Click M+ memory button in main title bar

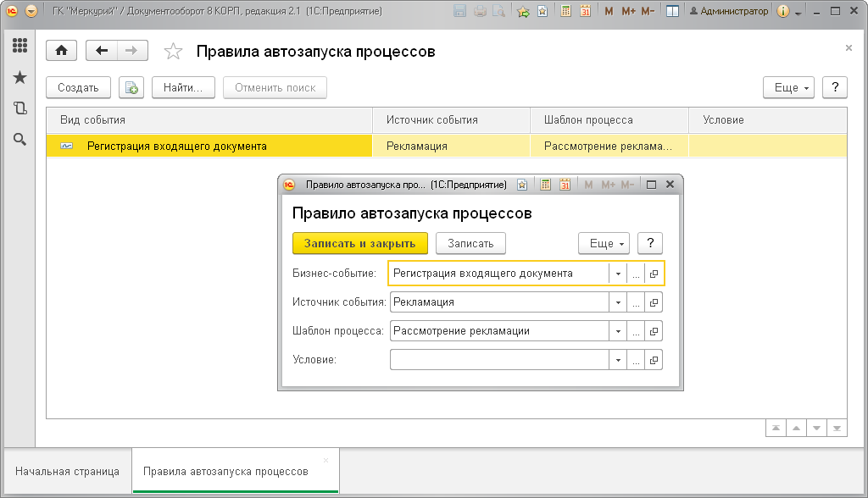pyautogui.click(x=628, y=11)
